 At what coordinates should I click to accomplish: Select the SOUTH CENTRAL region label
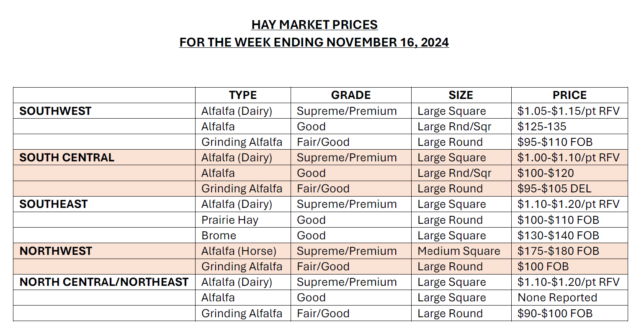(67, 158)
